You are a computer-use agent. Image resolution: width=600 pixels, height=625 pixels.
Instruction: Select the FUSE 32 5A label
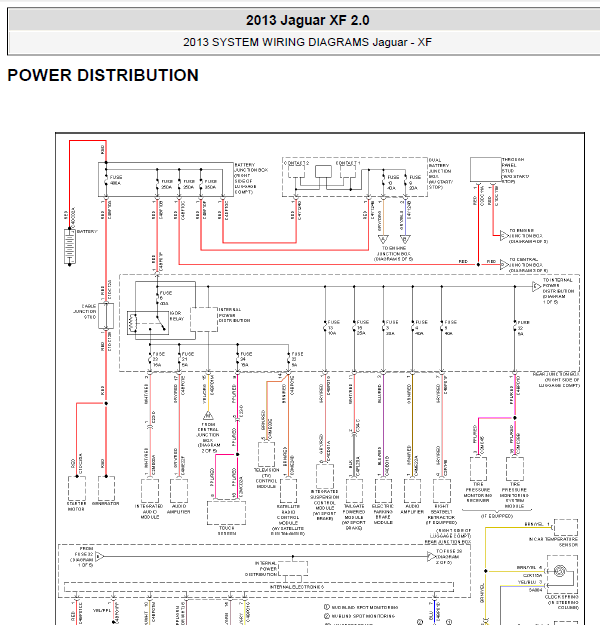(x=523, y=328)
